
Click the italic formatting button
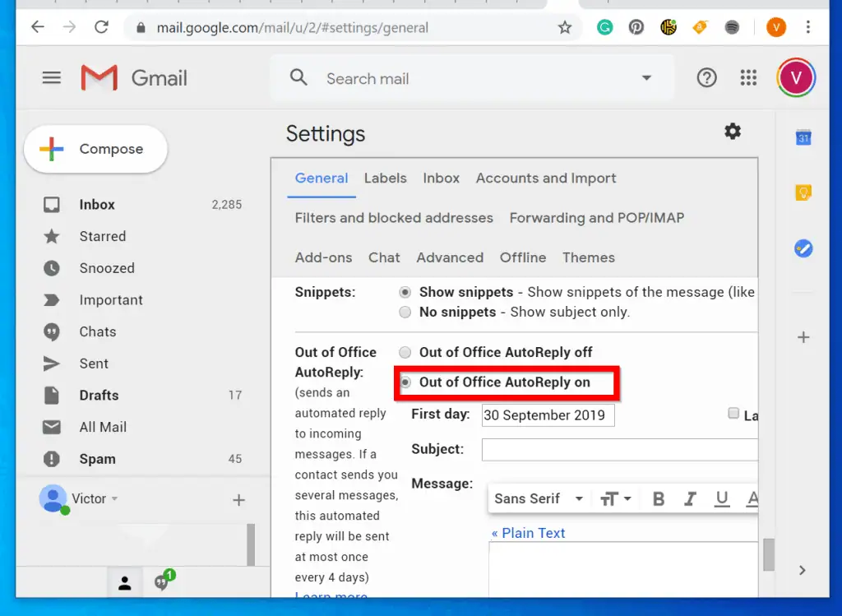690,498
